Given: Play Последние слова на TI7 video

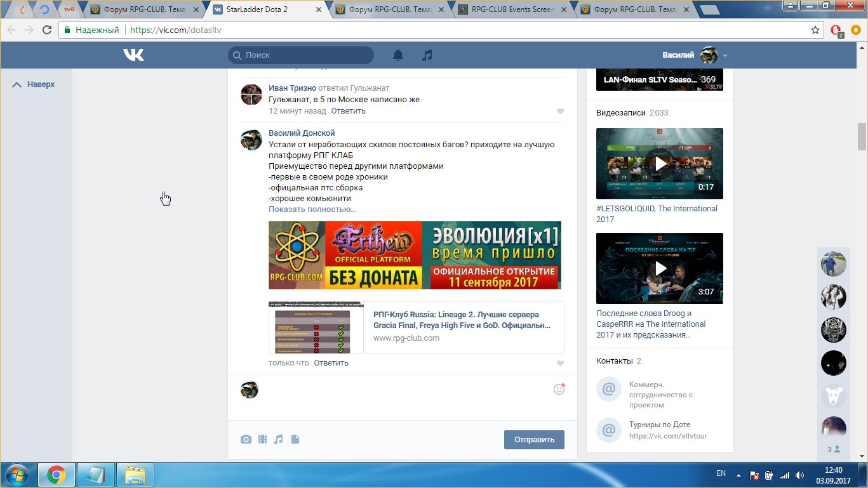Looking at the screenshot, I should tap(660, 268).
